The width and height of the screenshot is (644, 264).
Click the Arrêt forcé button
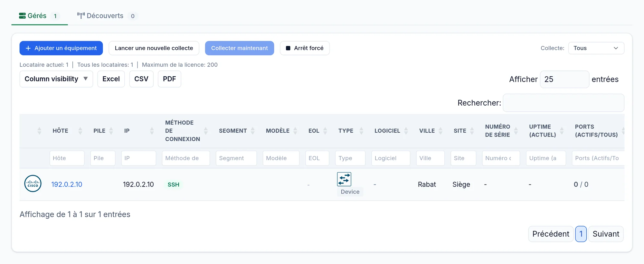click(x=305, y=48)
